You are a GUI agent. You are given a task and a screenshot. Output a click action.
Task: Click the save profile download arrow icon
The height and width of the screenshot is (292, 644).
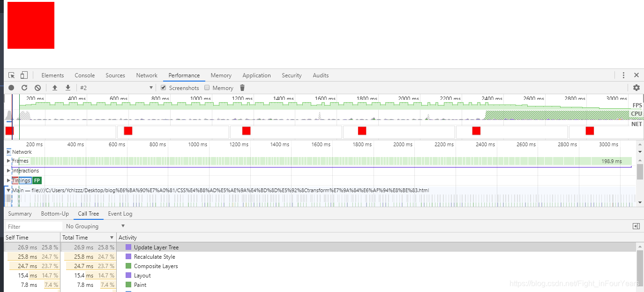(x=68, y=88)
